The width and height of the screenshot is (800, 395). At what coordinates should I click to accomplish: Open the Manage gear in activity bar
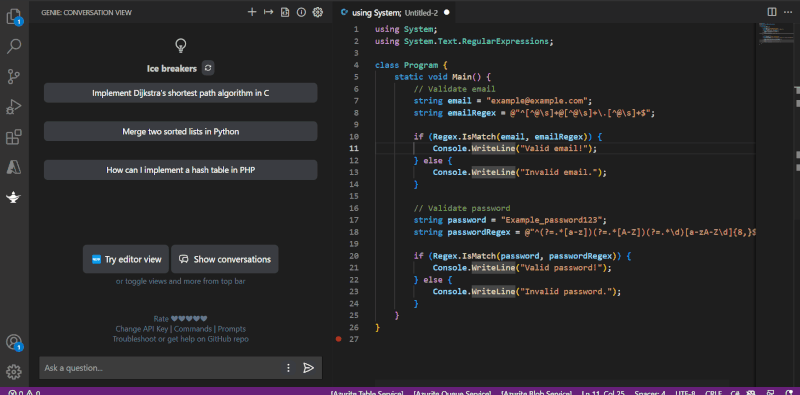coord(14,372)
